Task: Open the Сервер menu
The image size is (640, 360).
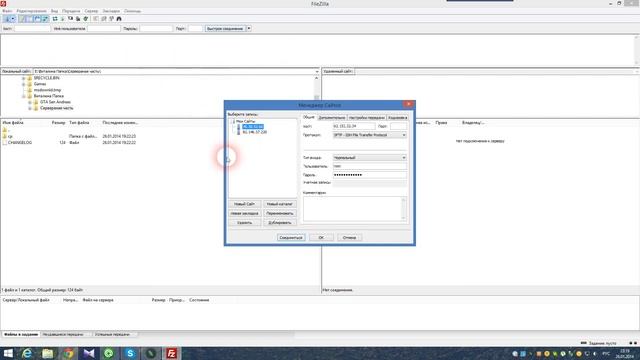Action: tap(91, 11)
